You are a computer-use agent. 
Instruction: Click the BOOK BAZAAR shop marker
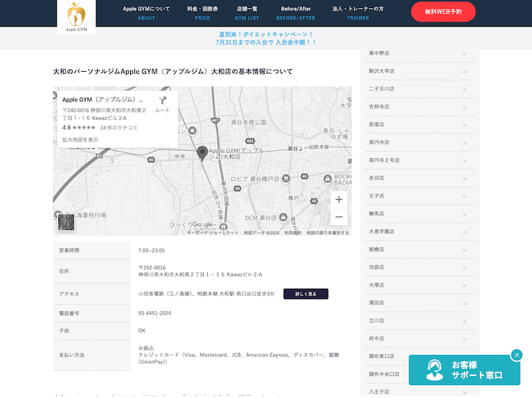(327, 178)
